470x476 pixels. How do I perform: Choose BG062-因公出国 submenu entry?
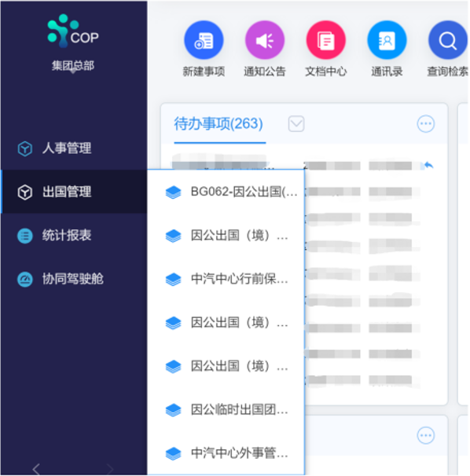226,192
